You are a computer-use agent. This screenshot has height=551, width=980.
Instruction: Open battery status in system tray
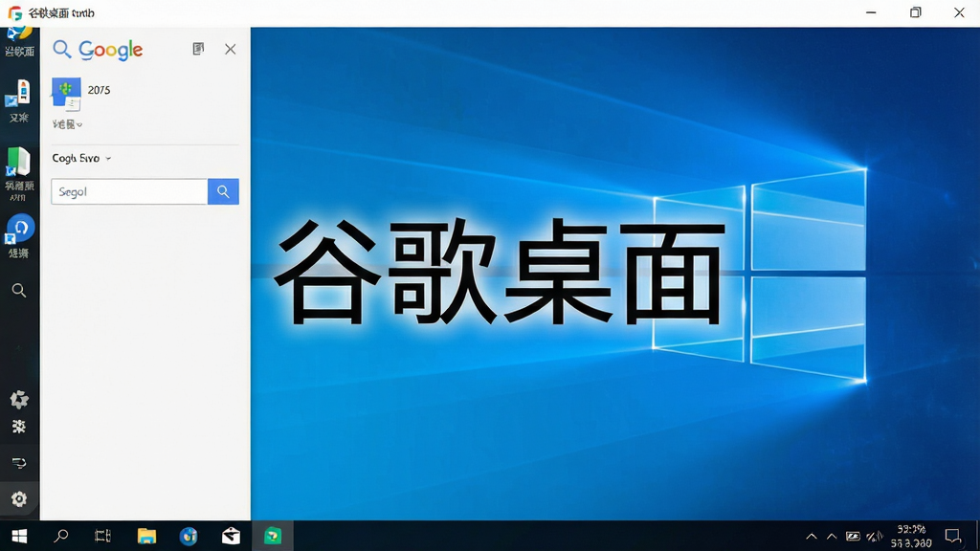click(853, 536)
